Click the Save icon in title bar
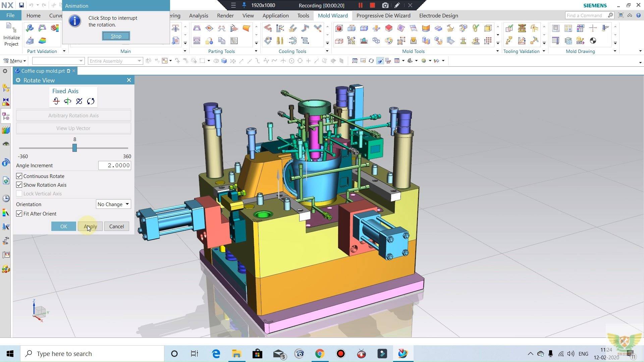Image resolution: width=644 pixels, height=362 pixels. tap(21, 5)
